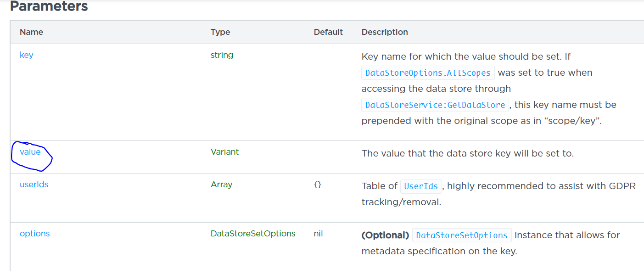The height and width of the screenshot is (280, 644).
Task: Click the Array type in userIds row
Action: pos(221,185)
